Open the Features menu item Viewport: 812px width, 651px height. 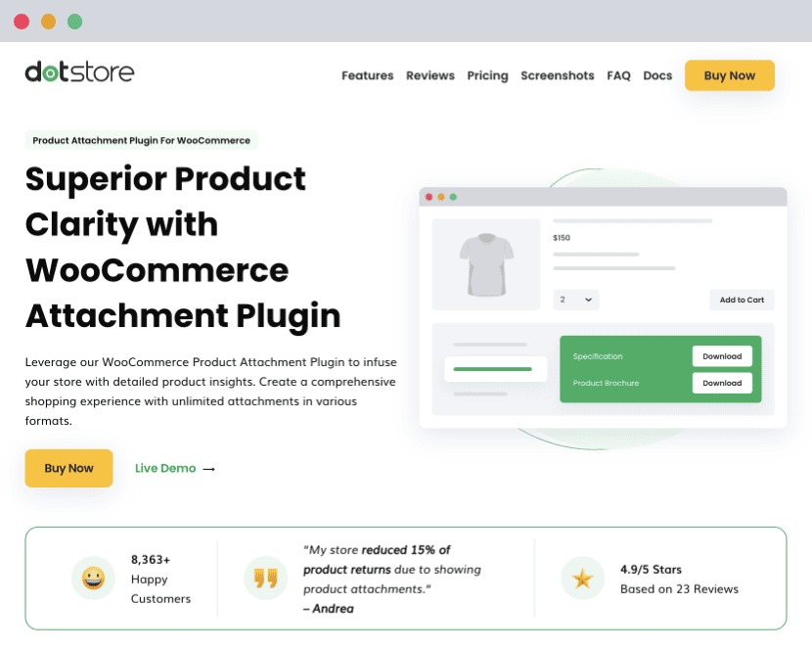(367, 75)
